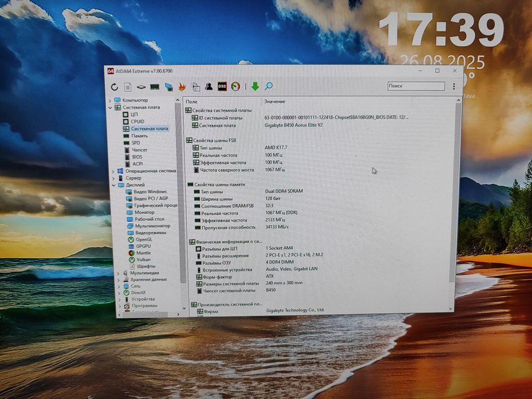
Task: Select Gigabyte Technology Co., Ltd. value
Action: pos(295,310)
